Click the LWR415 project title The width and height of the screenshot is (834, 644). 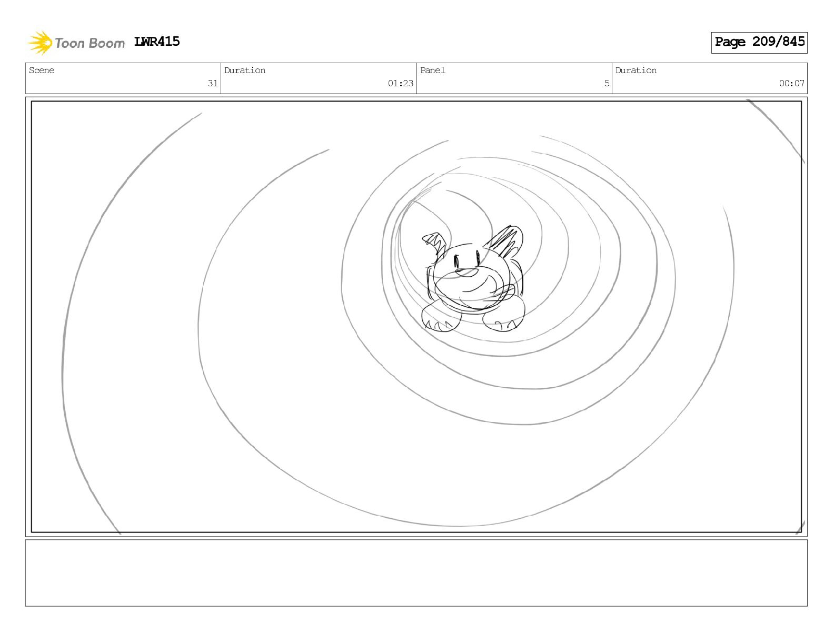pos(157,42)
